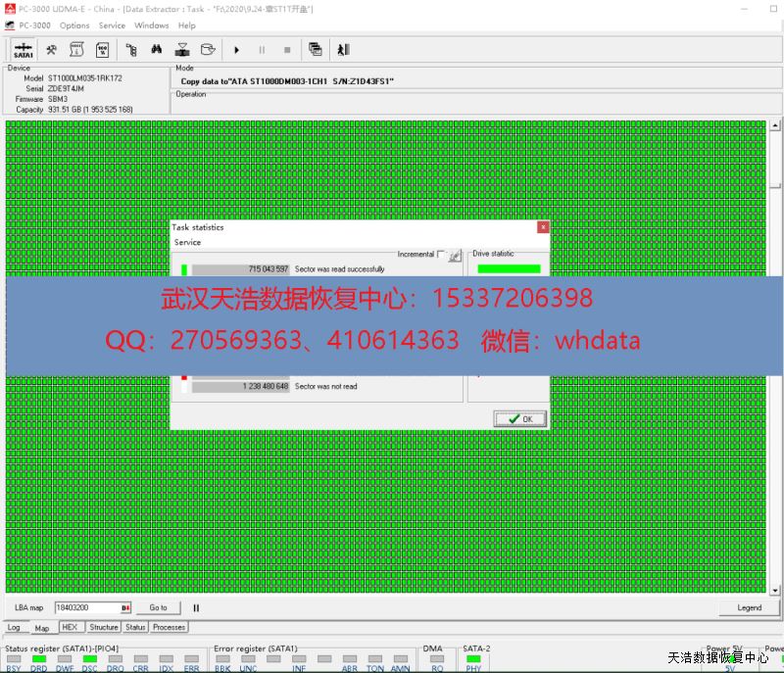Open the Windows menu in menu bar
Screen dimensions: 784x673
151,25
